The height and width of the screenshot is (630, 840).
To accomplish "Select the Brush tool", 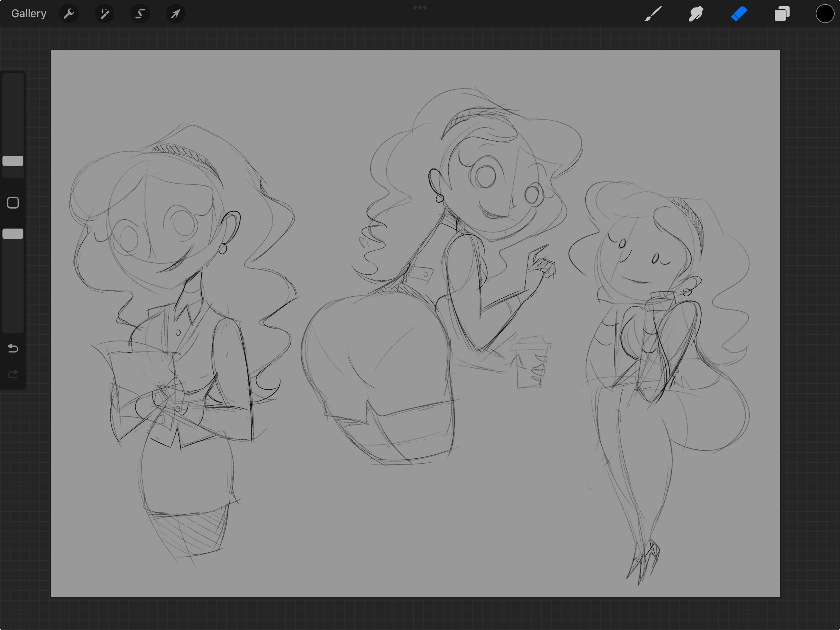I will tap(653, 14).
